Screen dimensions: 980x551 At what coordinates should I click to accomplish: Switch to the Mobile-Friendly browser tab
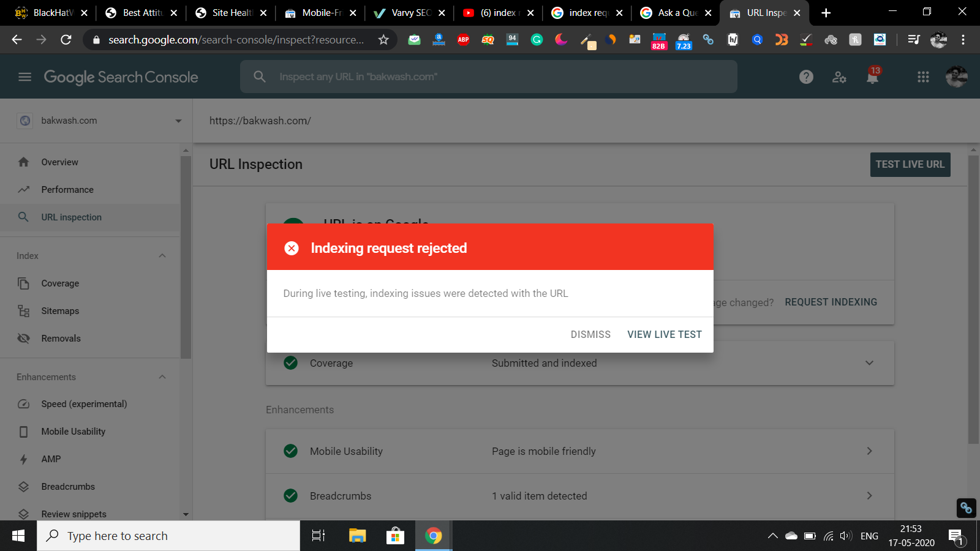(320, 13)
